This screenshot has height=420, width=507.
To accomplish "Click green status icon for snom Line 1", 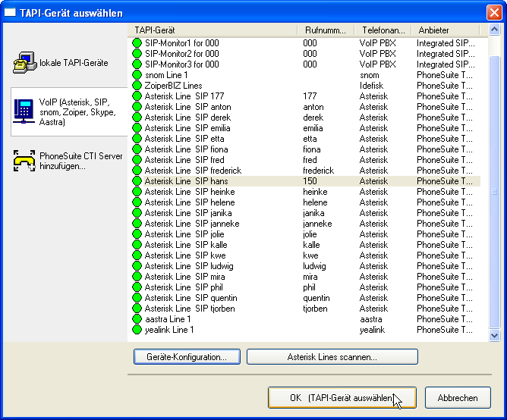I will click(x=137, y=76).
